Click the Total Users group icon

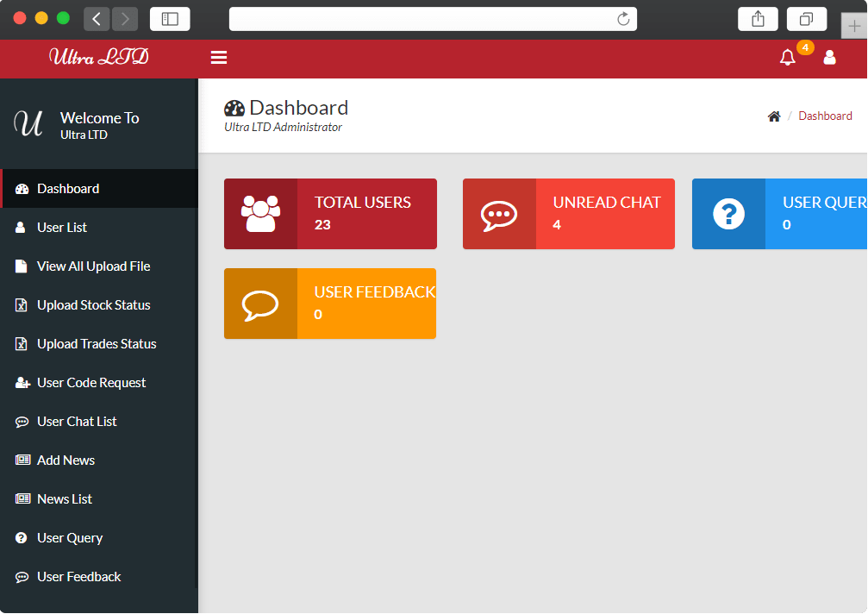click(260, 214)
